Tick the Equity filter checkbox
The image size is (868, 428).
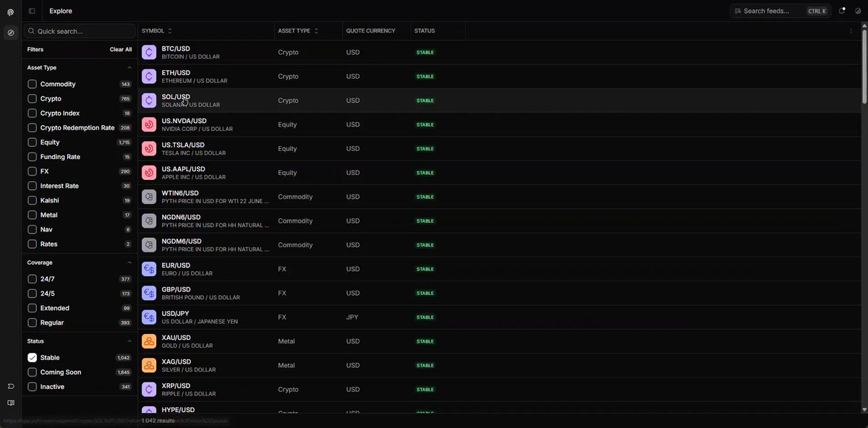(x=32, y=142)
